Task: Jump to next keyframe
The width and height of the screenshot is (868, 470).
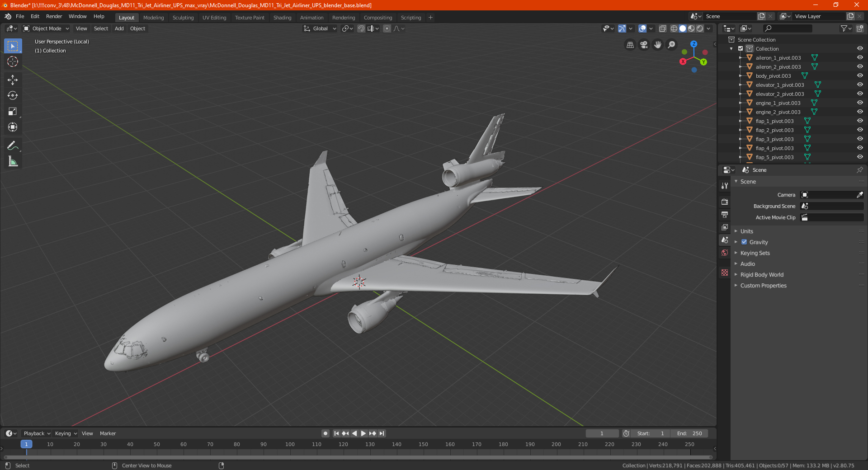Action: 373,433
